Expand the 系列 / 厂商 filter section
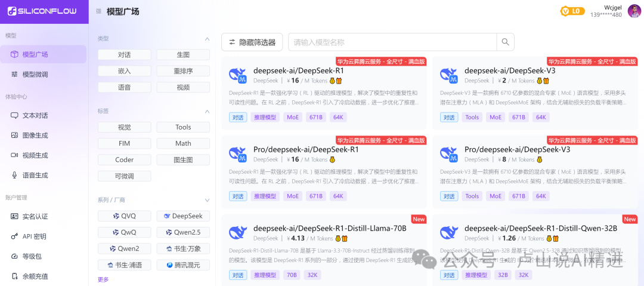Viewport: 644px width, 286px height. pyautogui.click(x=207, y=201)
